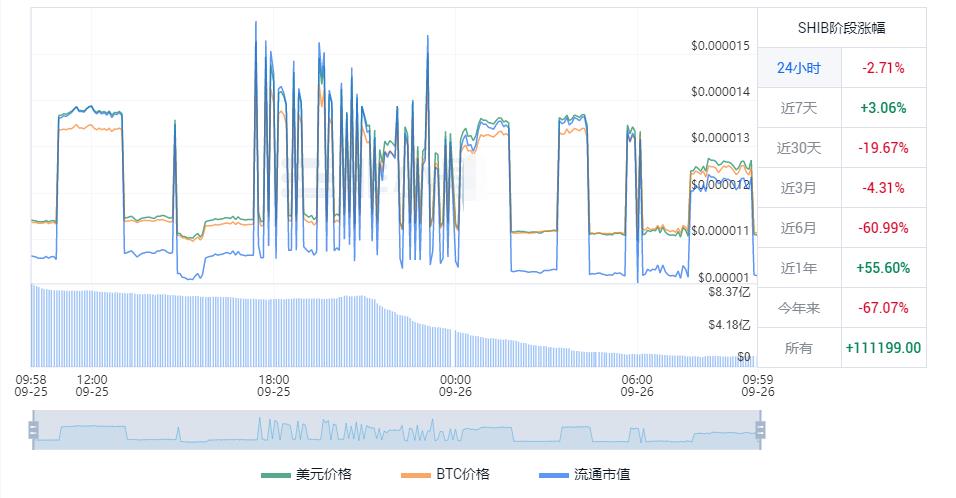Switch to the 近7天 period
The height and width of the screenshot is (498, 956).
coord(798,108)
